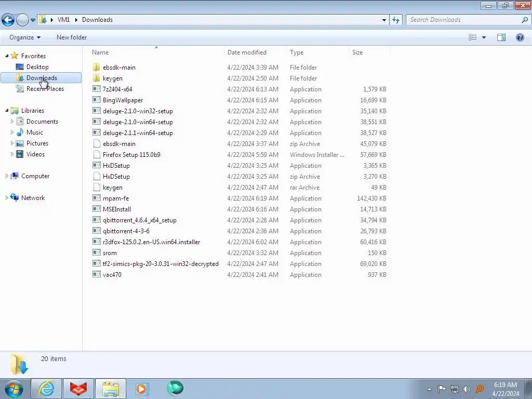Select the Firefox Setup 115.0b9 file icon
The image size is (532, 399).
(96, 154)
